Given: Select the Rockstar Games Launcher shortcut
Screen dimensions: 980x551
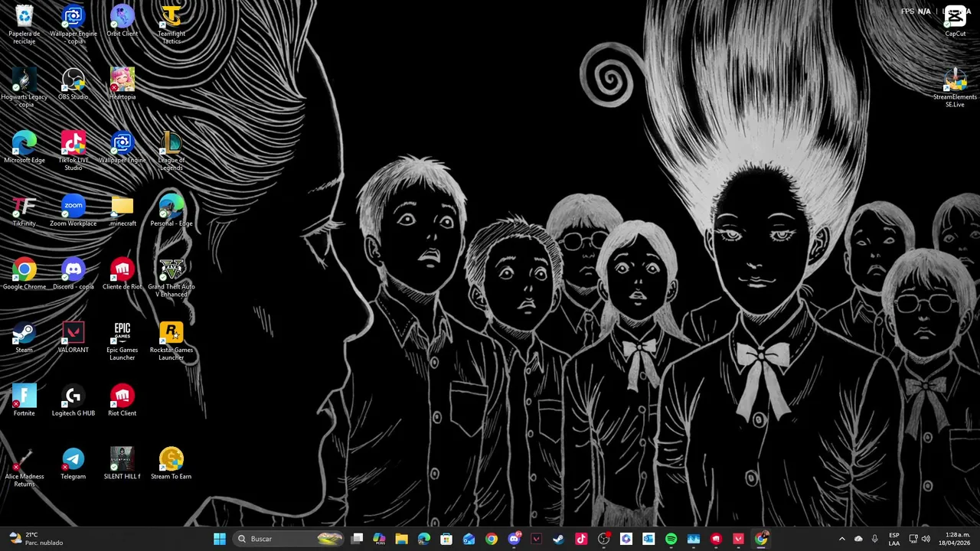Looking at the screenshot, I should [x=171, y=341].
